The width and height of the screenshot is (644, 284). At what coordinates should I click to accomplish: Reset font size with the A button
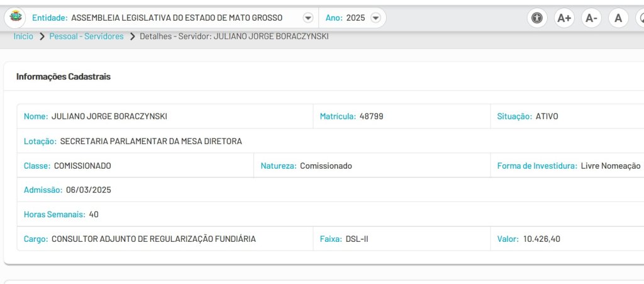tap(618, 18)
